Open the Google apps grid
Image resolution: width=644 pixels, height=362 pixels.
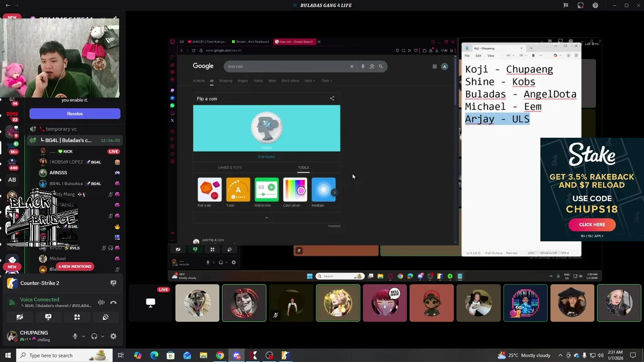435,66
